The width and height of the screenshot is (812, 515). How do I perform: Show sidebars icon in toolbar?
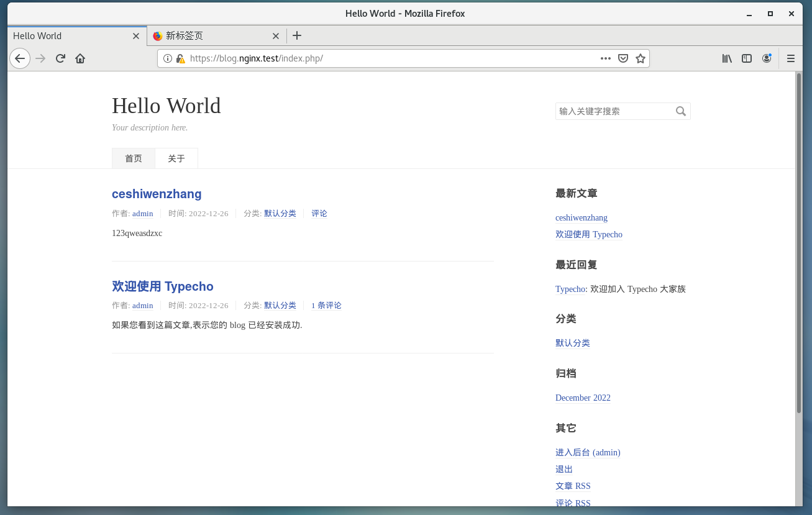(747, 58)
